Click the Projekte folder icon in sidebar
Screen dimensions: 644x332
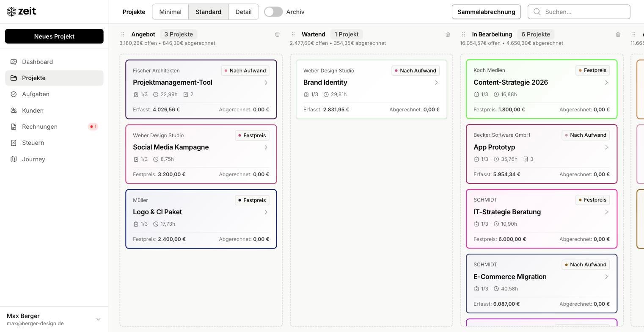14,78
